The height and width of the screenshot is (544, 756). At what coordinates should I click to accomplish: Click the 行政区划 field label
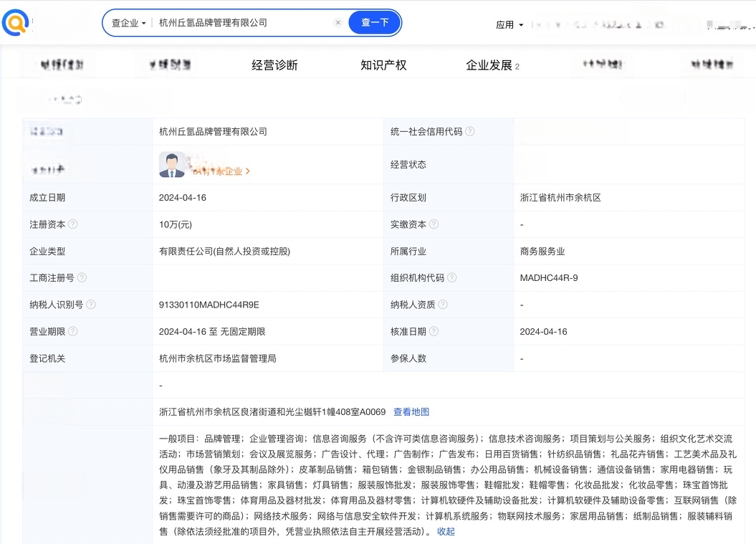tap(408, 198)
